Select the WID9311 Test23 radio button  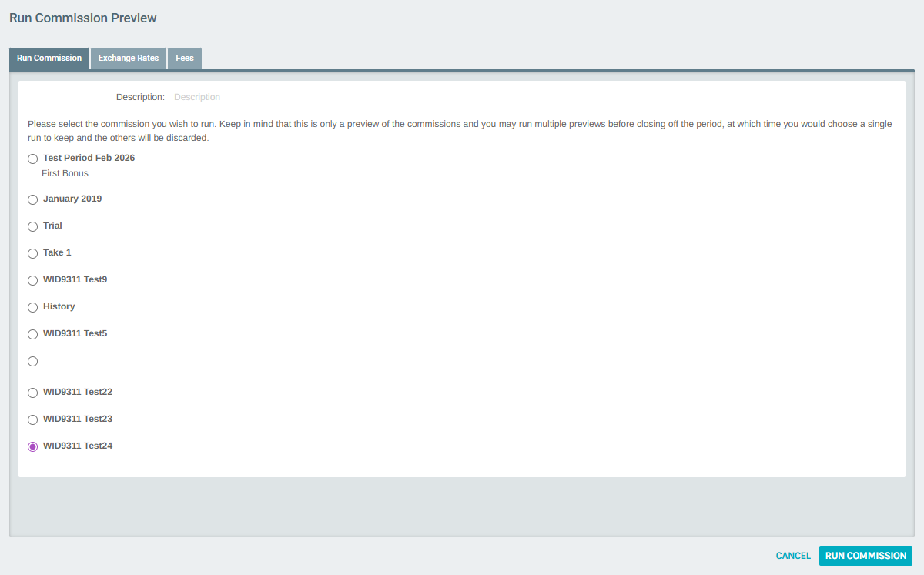coord(32,420)
